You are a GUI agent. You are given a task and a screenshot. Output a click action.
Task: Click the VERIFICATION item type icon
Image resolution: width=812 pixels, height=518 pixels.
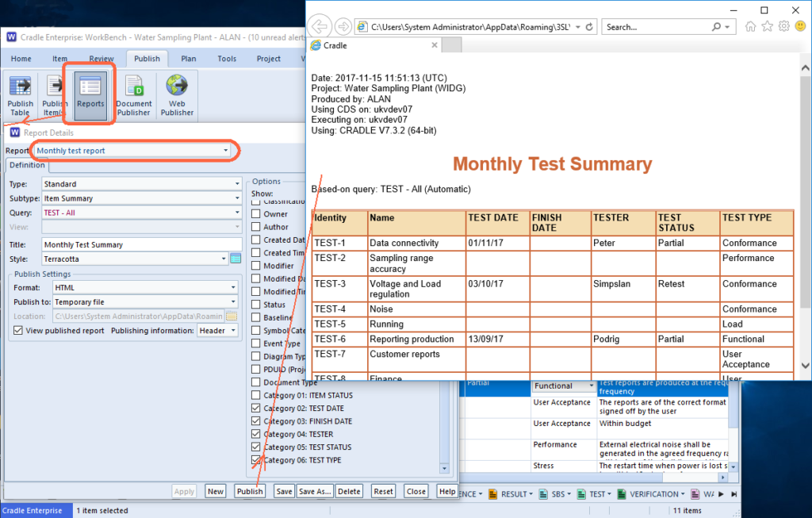pos(622,494)
